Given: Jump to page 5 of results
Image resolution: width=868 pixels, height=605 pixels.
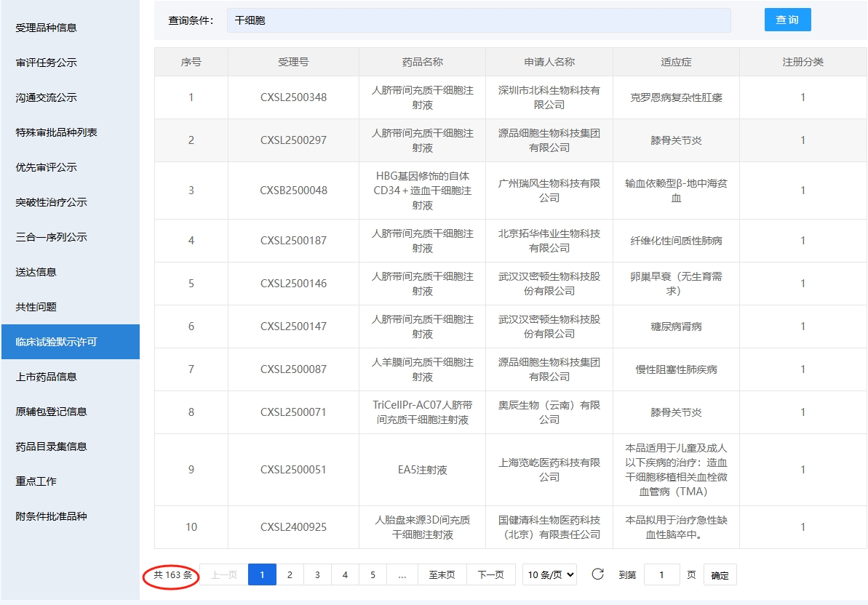Looking at the screenshot, I should pyautogui.click(x=373, y=574).
